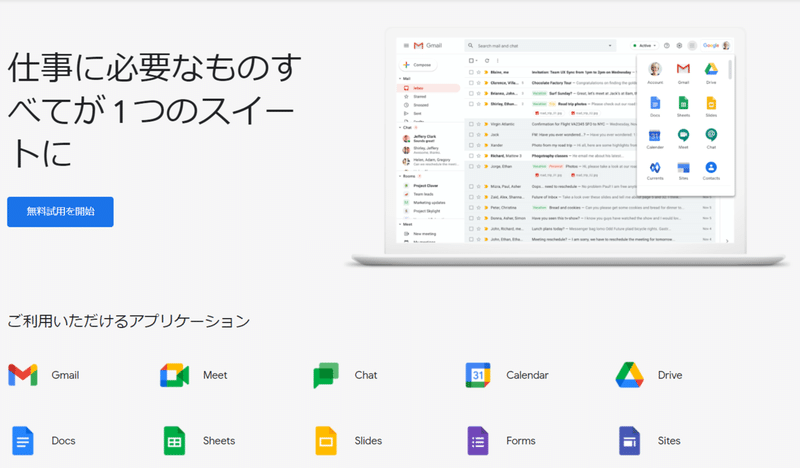Click the Chat app icon in the applications list

[326, 375]
